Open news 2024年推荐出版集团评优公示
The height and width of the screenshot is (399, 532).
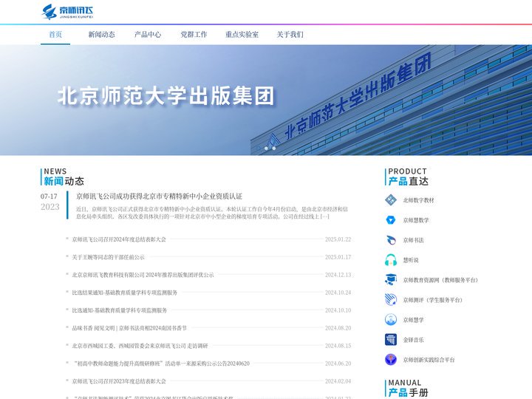pos(143,275)
